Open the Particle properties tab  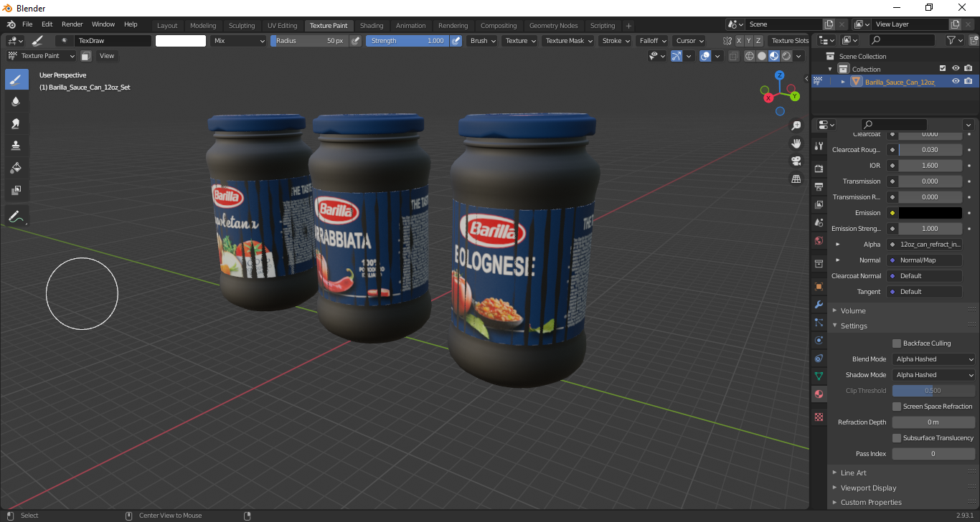[819, 322]
